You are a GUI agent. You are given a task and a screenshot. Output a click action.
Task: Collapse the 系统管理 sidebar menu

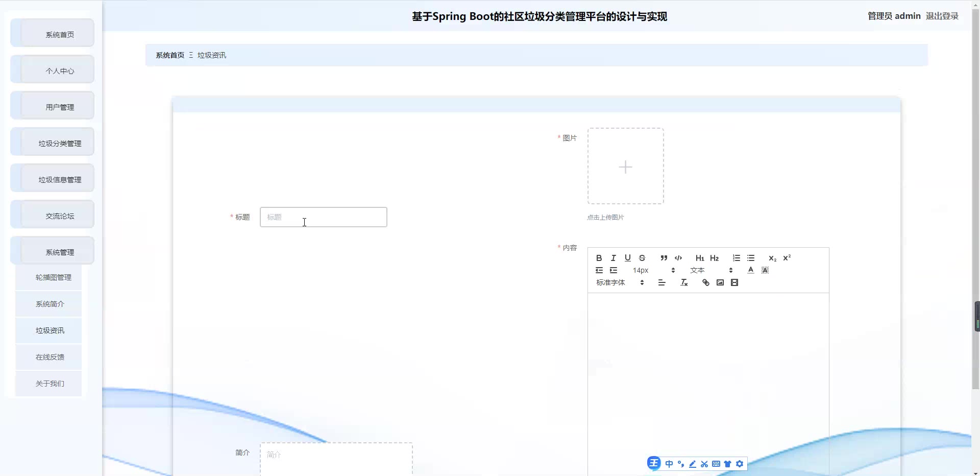tap(52, 251)
